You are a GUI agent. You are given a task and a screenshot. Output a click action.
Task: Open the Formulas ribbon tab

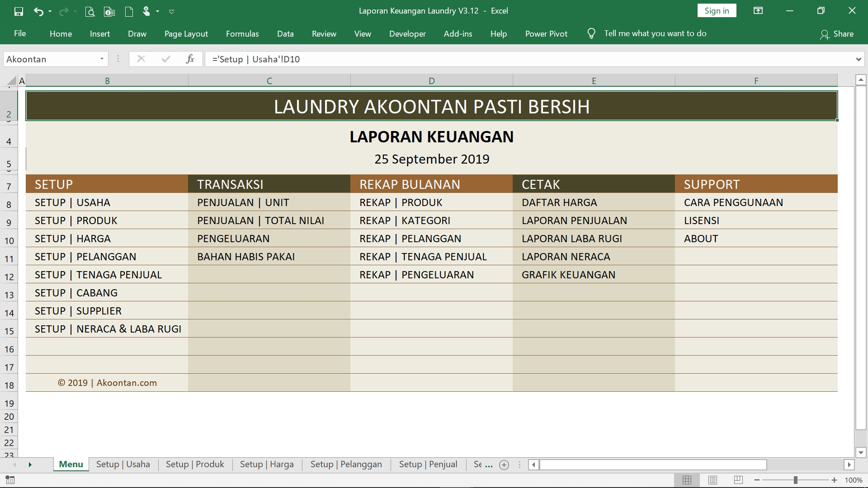(x=242, y=33)
